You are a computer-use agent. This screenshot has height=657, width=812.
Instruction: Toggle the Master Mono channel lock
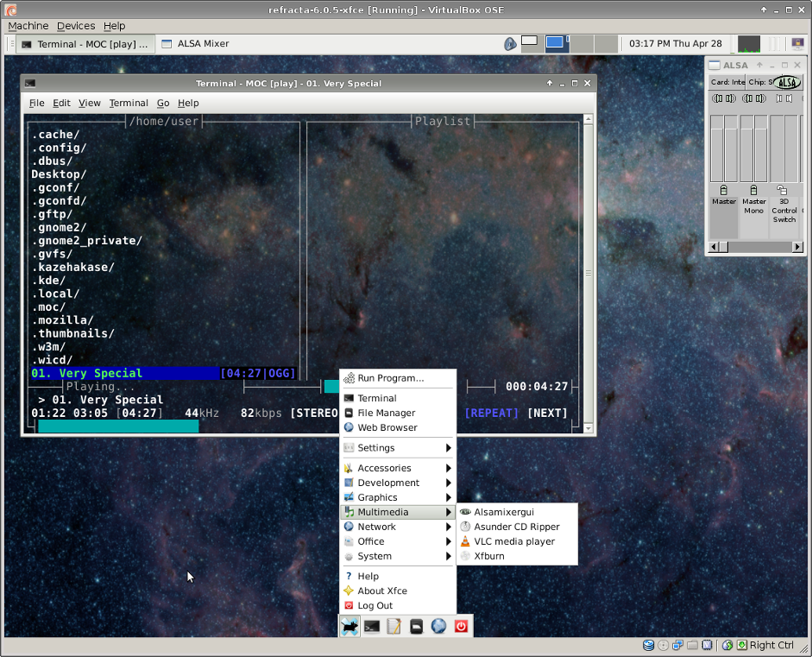click(753, 190)
